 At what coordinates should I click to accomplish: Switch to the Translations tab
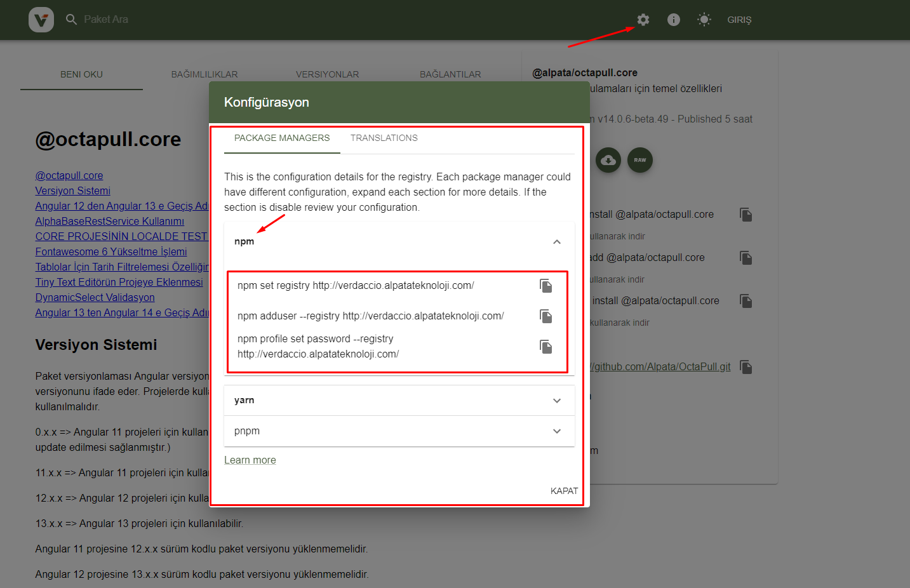point(384,138)
